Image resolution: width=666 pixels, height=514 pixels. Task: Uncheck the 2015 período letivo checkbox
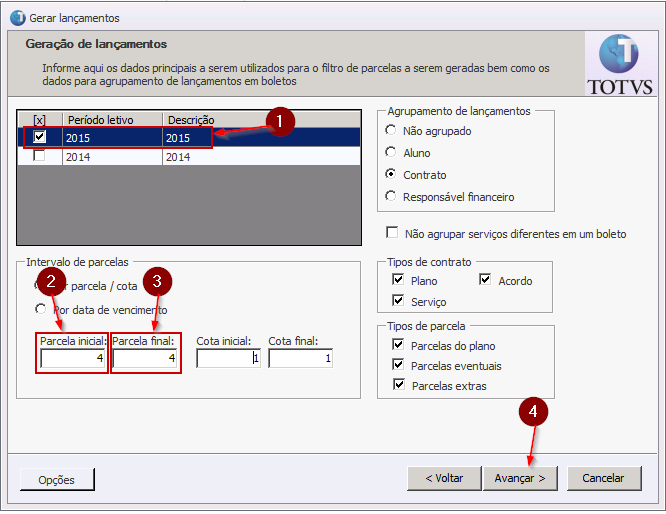click(x=39, y=138)
